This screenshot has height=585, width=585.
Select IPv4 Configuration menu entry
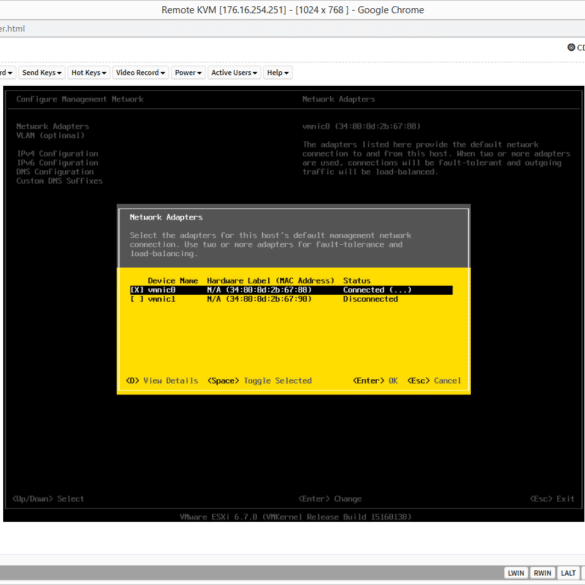[57, 153]
